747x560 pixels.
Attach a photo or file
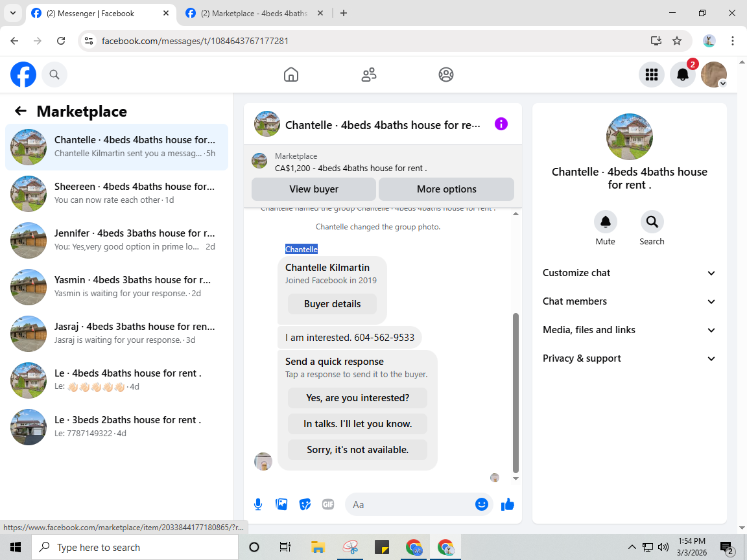pos(281,504)
